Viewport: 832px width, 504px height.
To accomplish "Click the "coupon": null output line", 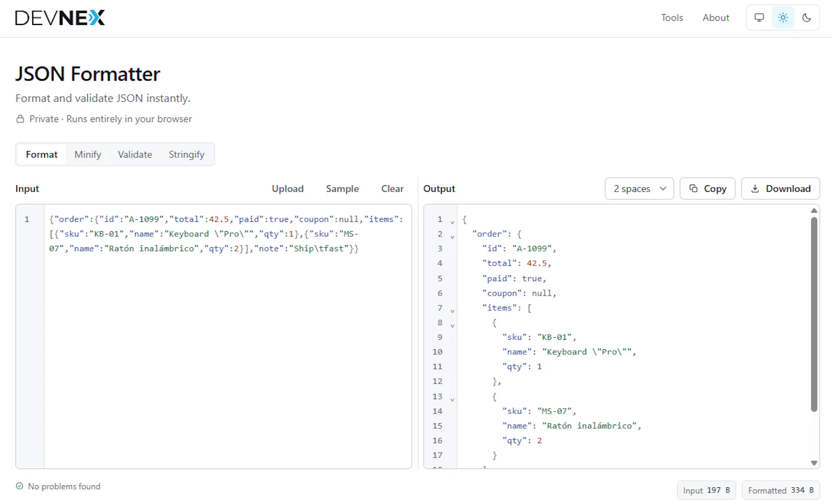I will [519, 293].
